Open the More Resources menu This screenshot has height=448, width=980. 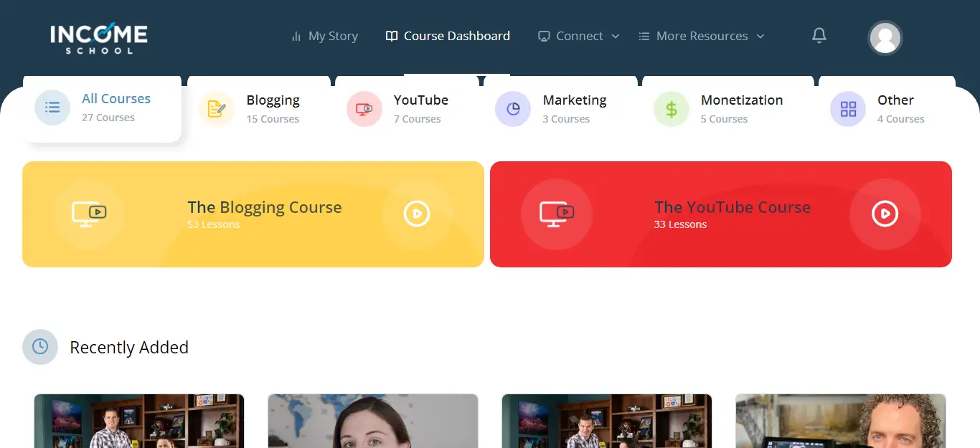tap(702, 36)
